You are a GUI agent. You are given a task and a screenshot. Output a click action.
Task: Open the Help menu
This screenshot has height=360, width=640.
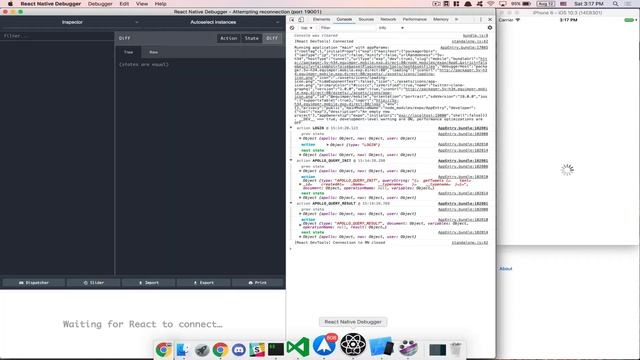click(x=160, y=4)
